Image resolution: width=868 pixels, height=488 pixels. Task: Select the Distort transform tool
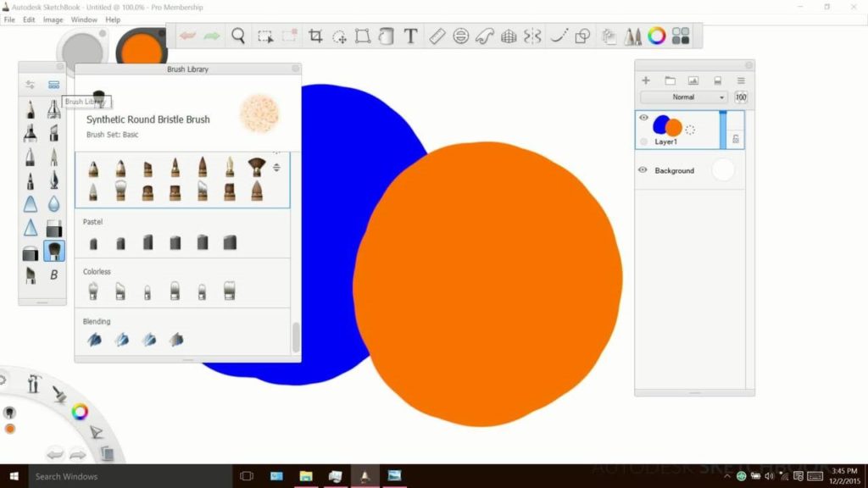[x=363, y=36]
